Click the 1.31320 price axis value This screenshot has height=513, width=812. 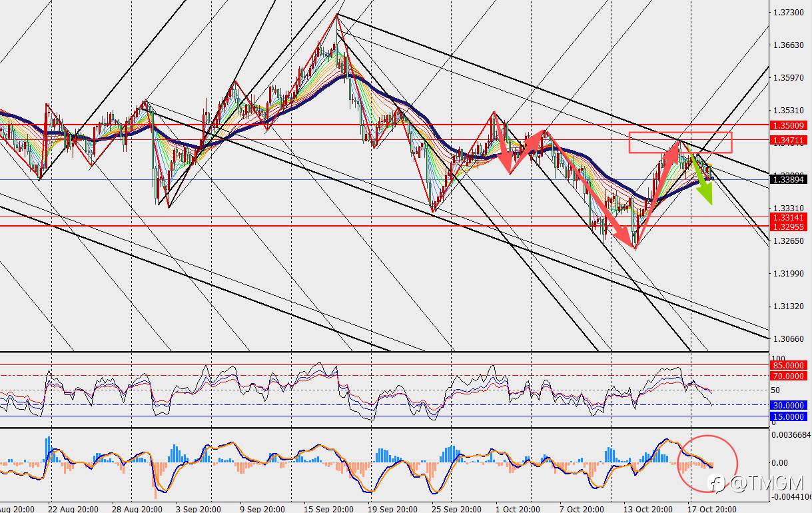tap(788, 306)
